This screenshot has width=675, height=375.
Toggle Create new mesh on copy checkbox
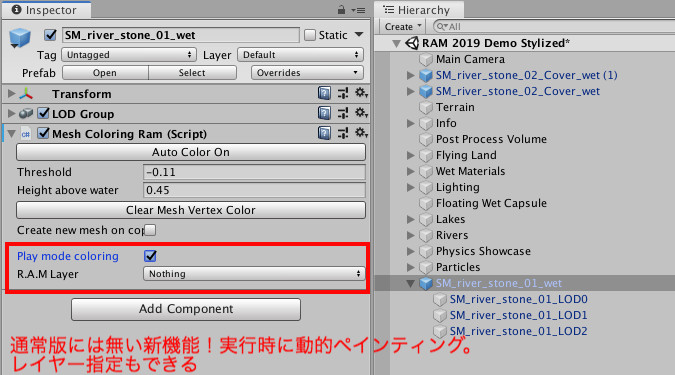(150, 230)
